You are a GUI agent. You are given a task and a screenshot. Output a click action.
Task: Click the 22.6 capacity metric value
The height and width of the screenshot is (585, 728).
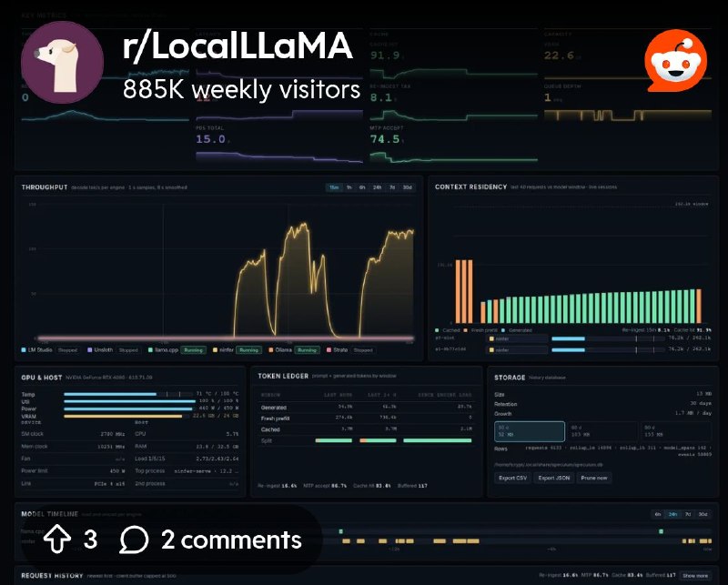point(559,55)
